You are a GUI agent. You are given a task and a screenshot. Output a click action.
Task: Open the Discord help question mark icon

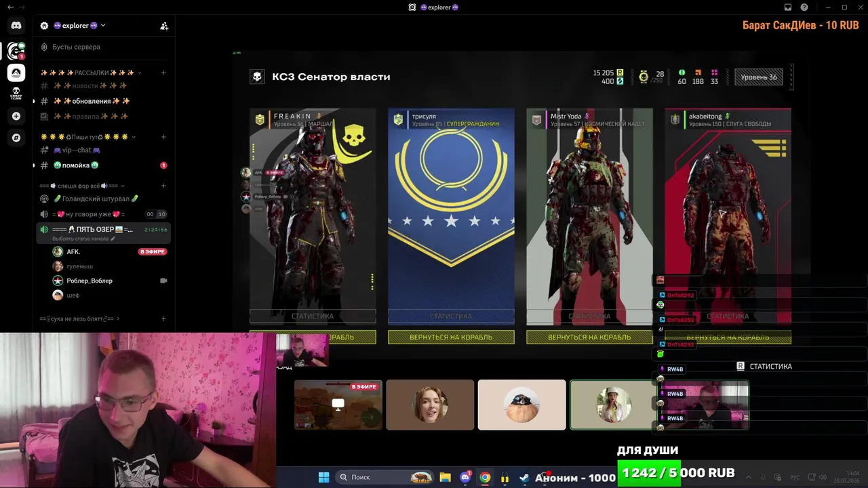804,7
